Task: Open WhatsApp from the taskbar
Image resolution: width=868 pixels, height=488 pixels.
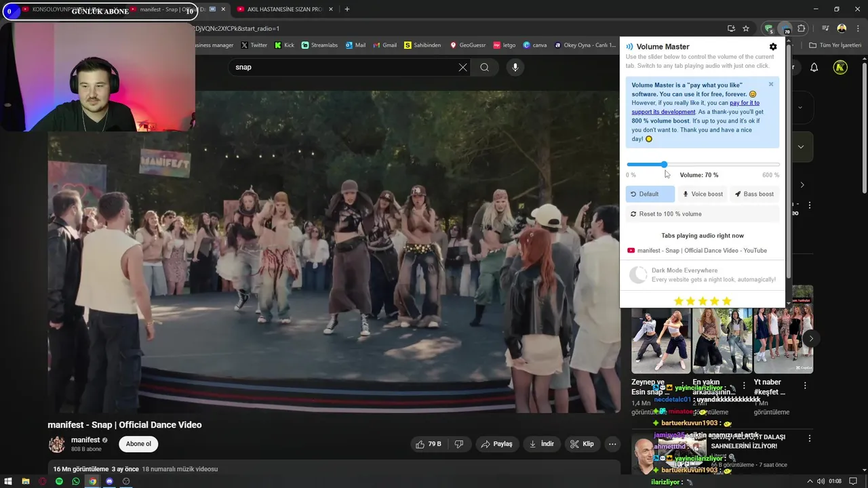Action: 76,481
